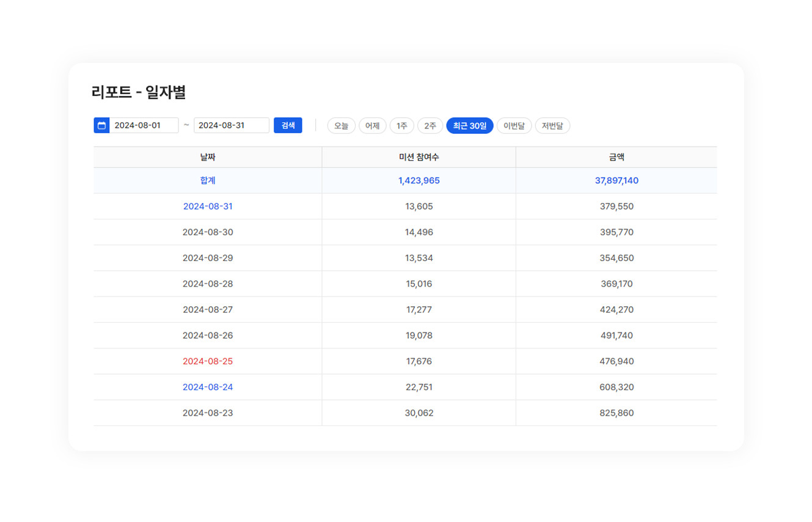Click participation count 13,605
Screen dimensions: 812x522
tap(419, 207)
